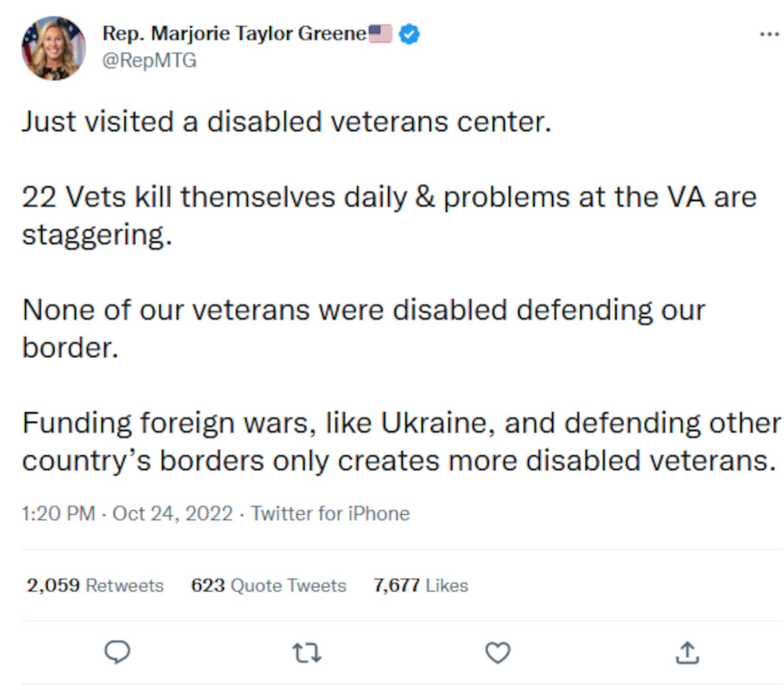The height and width of the screenshot is (690, 784).
Task: View the 2,059 Retweets list
Action: point(95,586)
